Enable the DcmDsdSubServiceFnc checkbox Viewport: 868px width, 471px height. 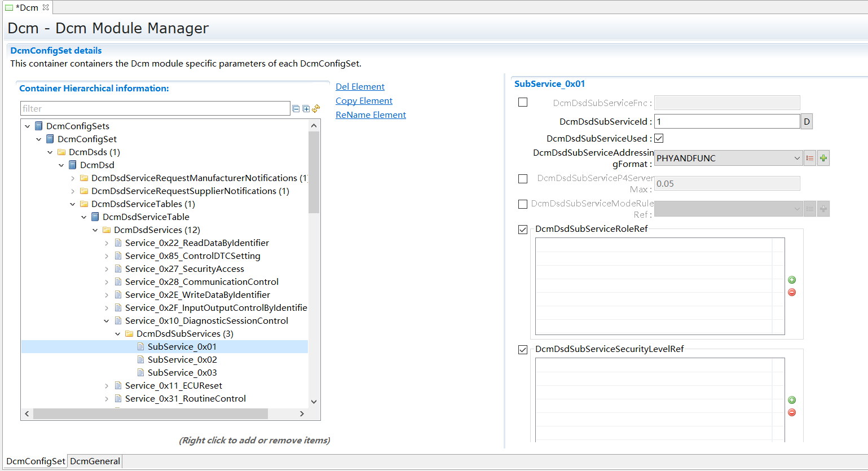tap(523, 103)
